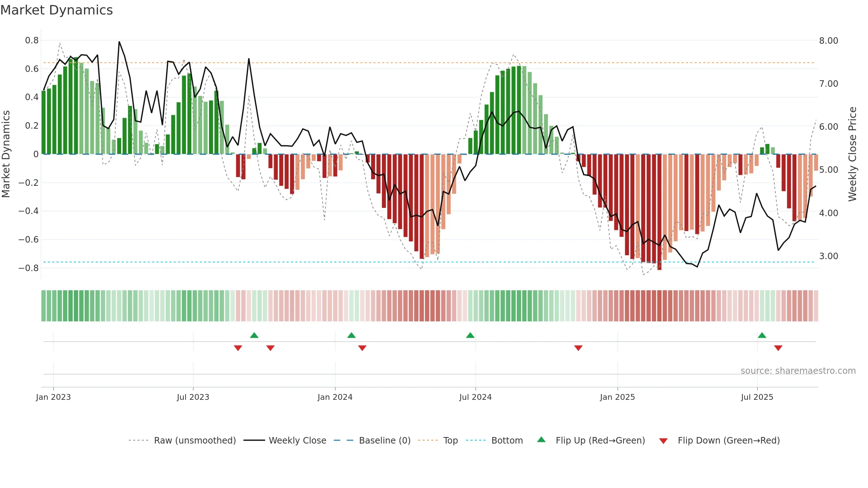Click the positive '0.4' left axis tick

coord(32,97)
